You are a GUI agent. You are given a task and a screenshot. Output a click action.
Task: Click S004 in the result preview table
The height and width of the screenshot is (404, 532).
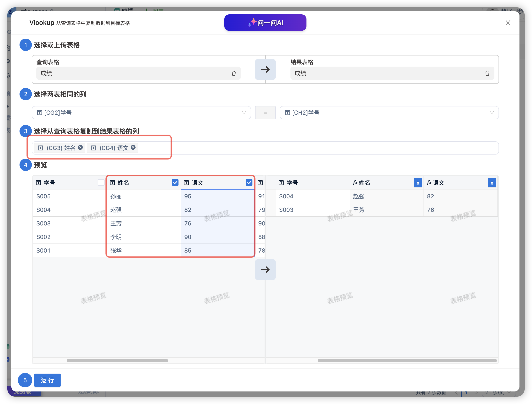pyautogui.click(x=312, y=196)
